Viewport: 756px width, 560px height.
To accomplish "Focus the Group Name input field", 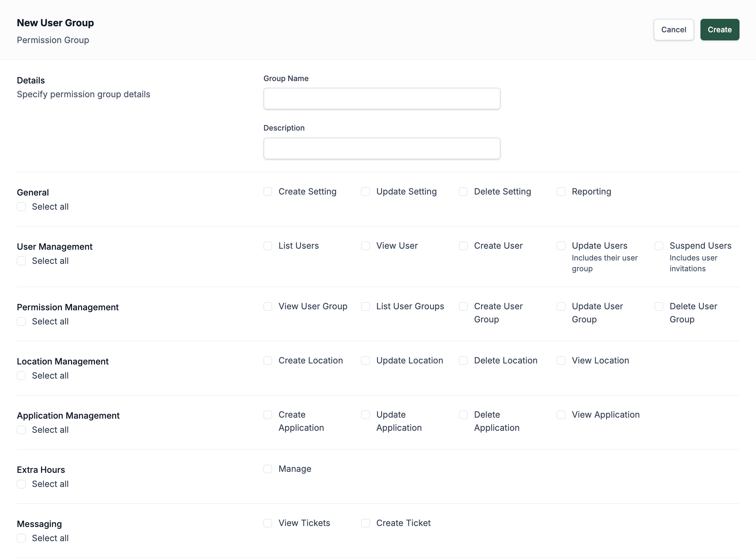I will pos(382,99).
